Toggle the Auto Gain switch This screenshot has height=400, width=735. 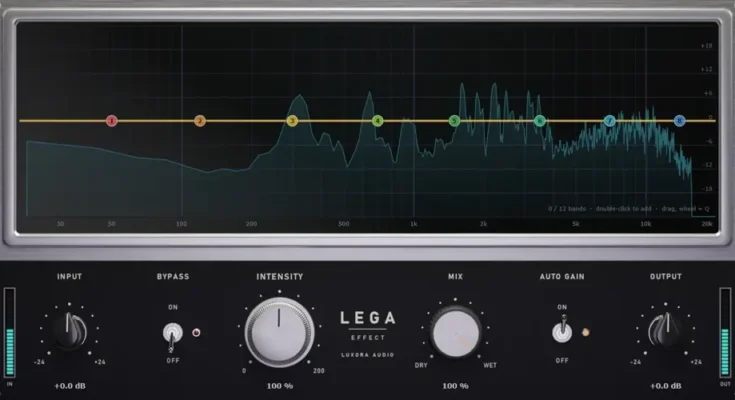coord(562,330)
